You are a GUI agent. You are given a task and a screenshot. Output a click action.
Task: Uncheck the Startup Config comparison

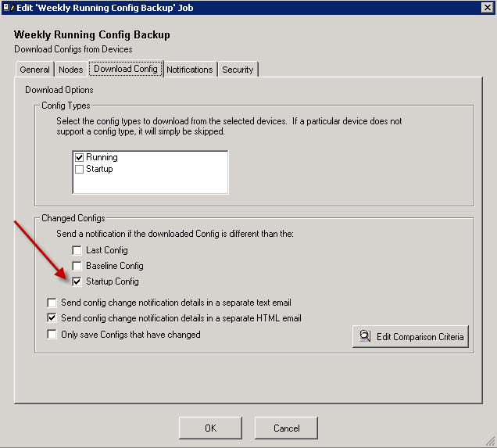[77, 281]
